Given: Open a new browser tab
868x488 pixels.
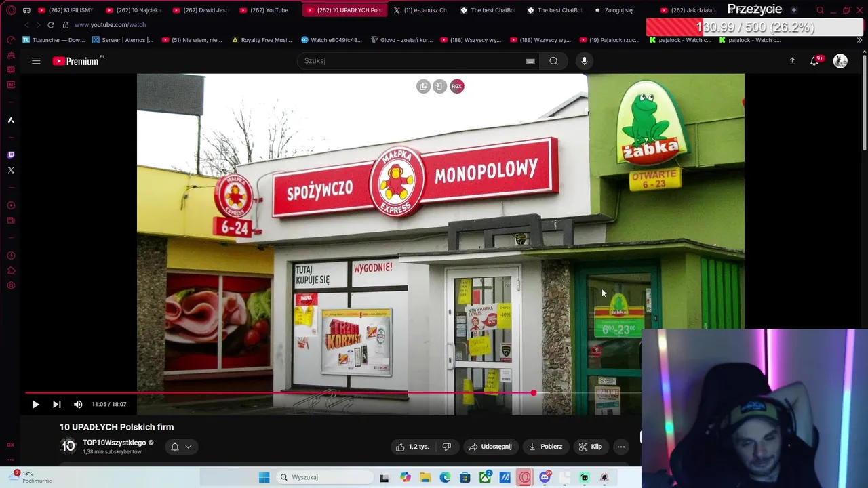Looking at the screenshot, I should click(794, 10).
